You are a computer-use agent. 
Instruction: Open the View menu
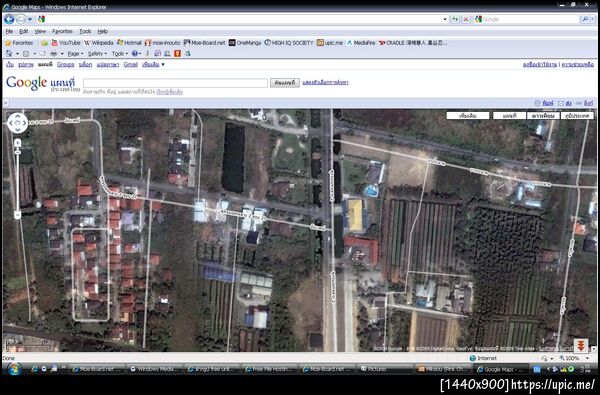pos(40,31)
